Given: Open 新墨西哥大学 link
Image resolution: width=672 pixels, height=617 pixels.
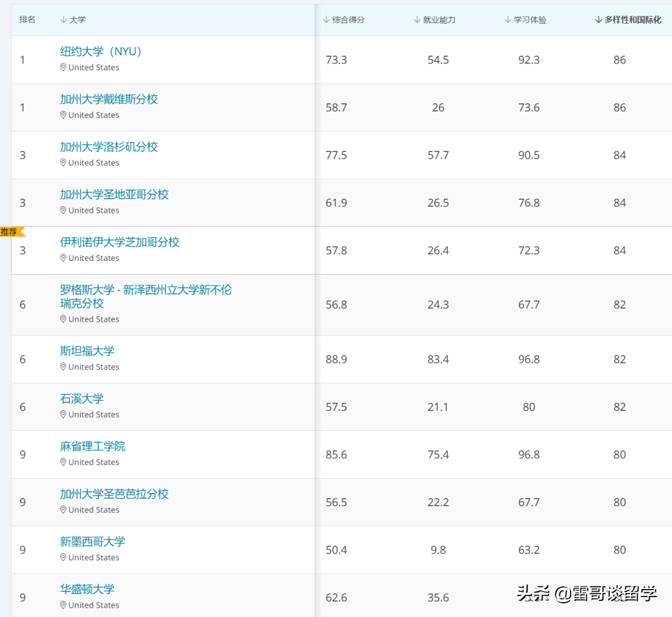Looking at the screenshot, I should click(x=93, y=541).
